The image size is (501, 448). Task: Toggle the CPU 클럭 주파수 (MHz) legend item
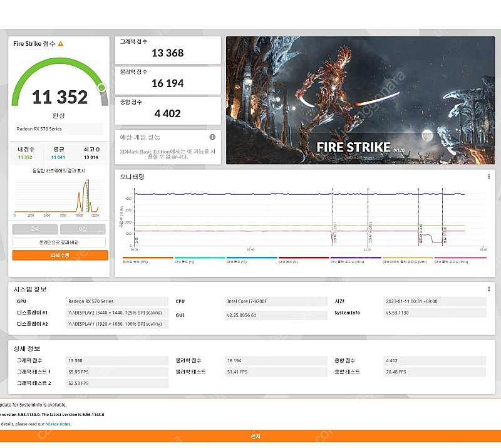coord(356,259)
